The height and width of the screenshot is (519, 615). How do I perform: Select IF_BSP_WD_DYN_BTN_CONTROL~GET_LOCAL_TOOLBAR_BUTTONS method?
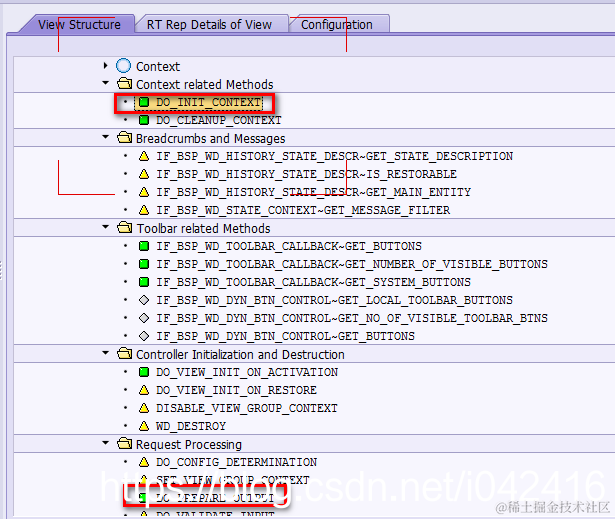coord(334,300)
